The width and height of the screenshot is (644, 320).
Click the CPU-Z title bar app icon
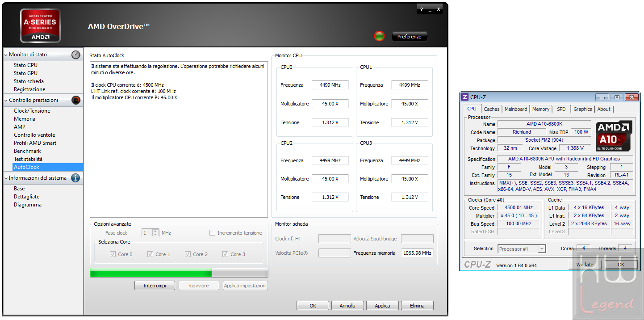tap(465, 97)
